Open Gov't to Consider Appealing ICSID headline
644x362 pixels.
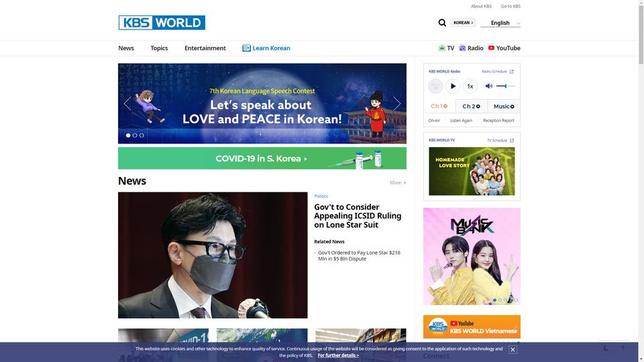pos(358,216)
